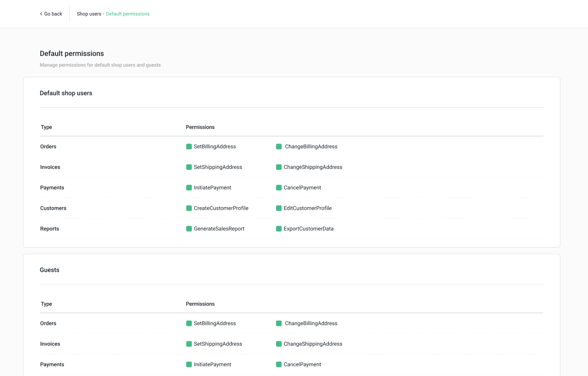Toggle the EditCustomerProfile permission checkbox

tap(279, 208)
